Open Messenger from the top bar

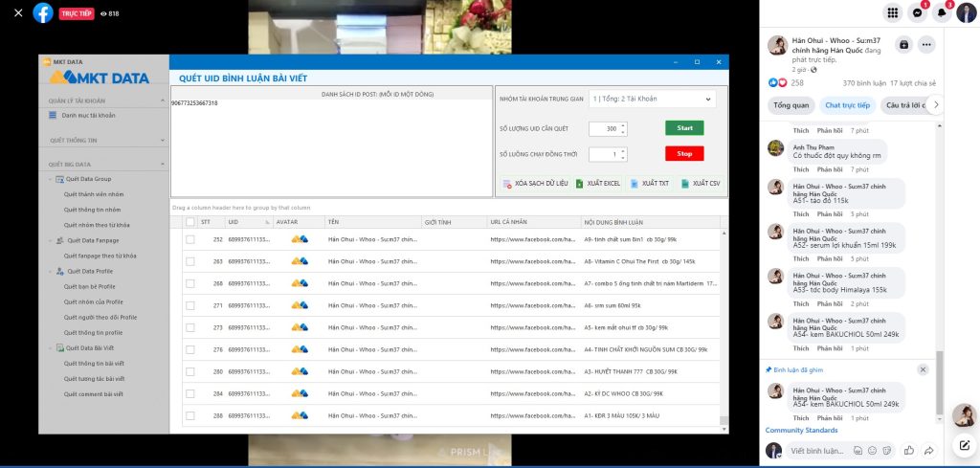917,12
